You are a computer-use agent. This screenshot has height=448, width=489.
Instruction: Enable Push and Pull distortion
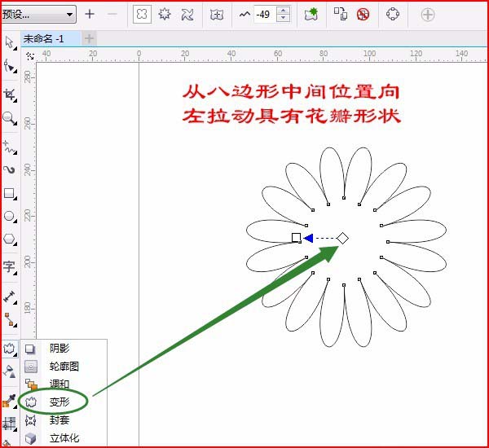tap(142, 14)
